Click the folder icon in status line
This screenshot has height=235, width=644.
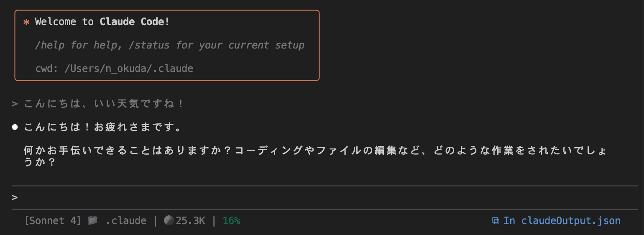pyautogui.click(x=93, y=221)
